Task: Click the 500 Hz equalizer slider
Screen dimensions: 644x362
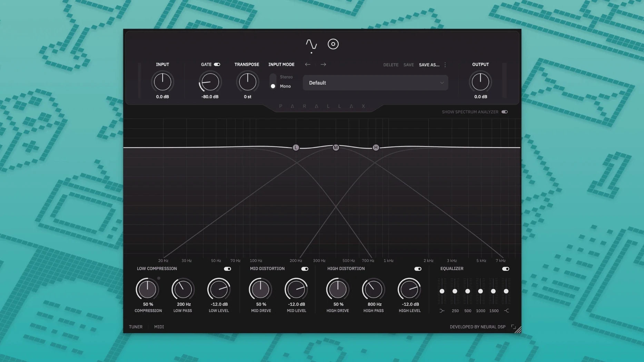Action: pos(468,291)
